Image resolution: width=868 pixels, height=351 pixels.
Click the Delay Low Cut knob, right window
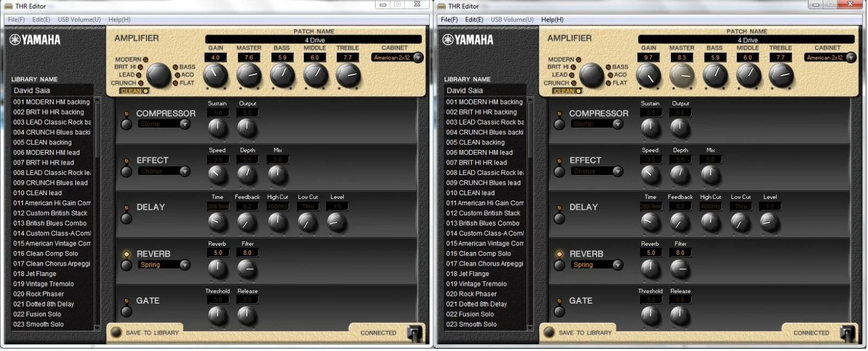pyautogui.click(x=740, y=222)
